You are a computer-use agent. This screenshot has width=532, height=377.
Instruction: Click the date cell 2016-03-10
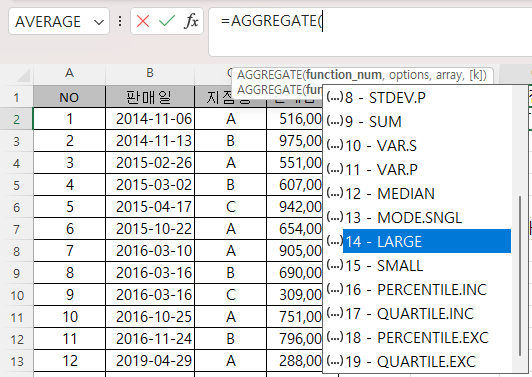click(x=150, y=251)
